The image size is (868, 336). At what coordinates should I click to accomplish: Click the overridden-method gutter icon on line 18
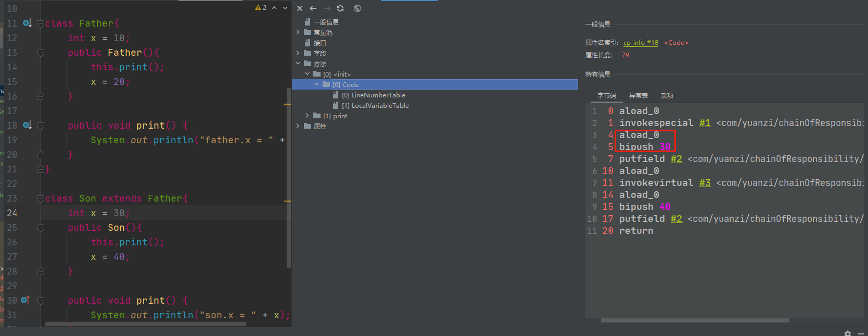pyautogui.click(x=27, y=125)
